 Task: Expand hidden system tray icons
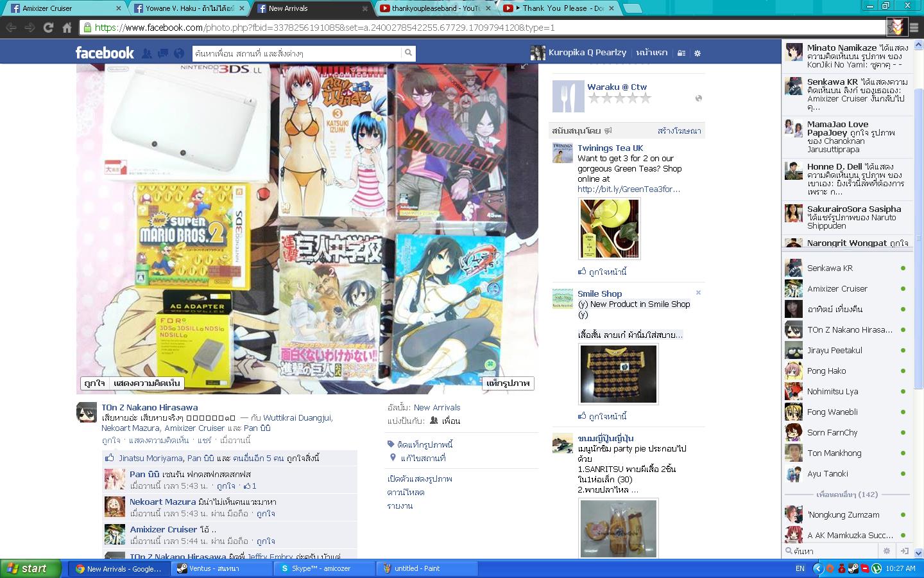(818, 568)
